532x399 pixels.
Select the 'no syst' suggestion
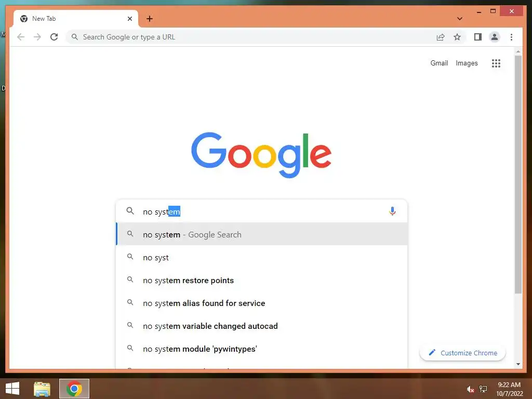click(x=262, y=258)
